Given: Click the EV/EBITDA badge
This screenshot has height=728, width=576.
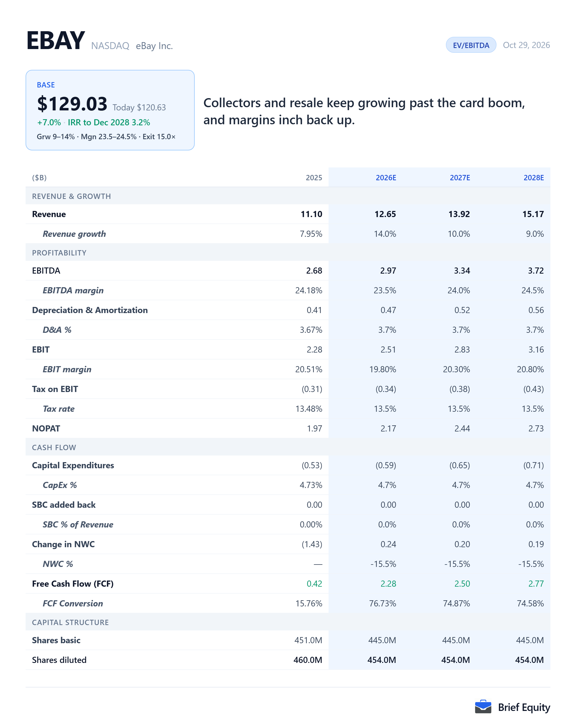Looking at the screenshot, I should click(x=471, y=45).
